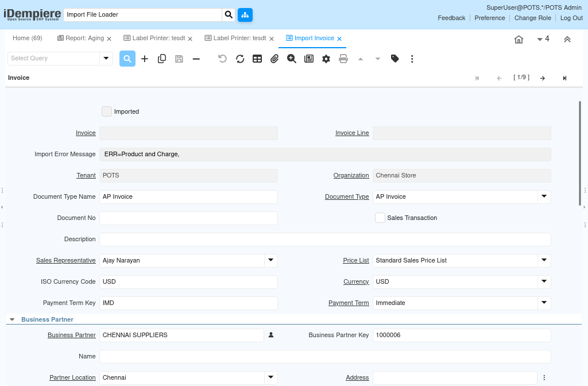Open the Document Type dropdown
The height and width of the screenshot is (386, 588).
click(x=544, y=196)
